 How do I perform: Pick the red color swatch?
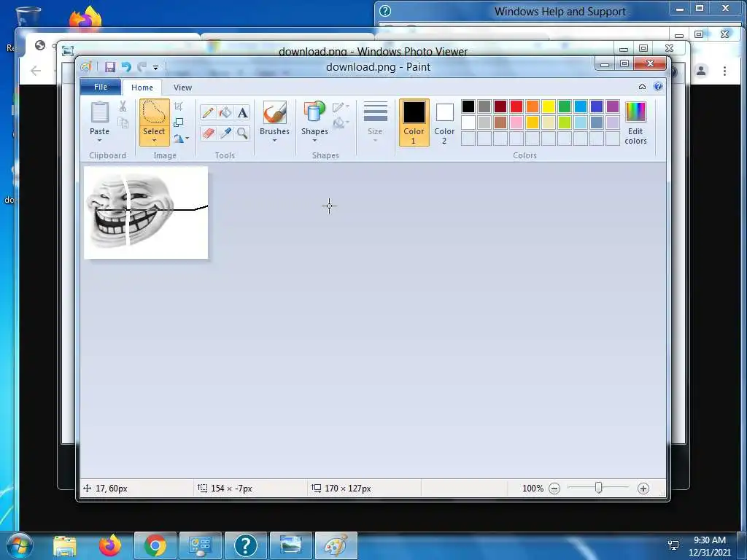pos(516,106)
